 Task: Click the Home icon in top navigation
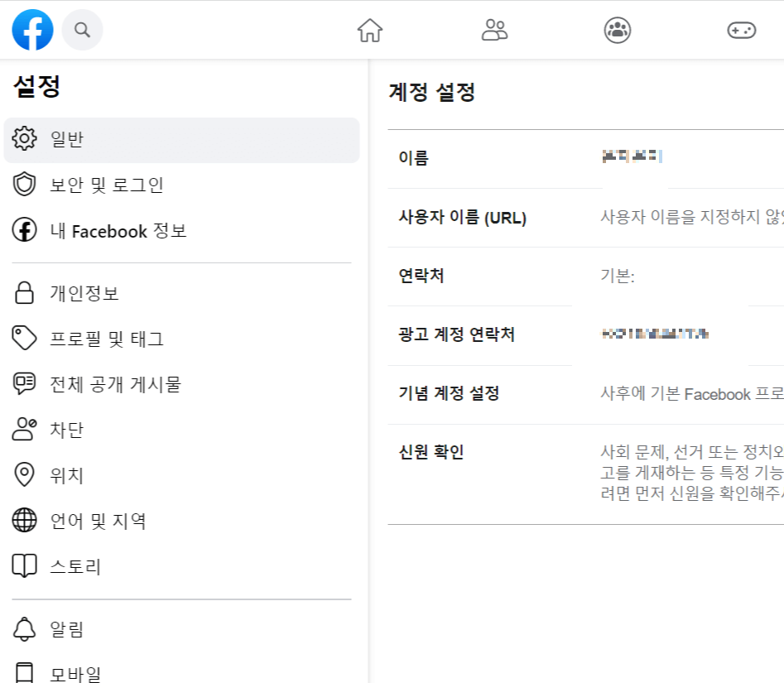tap(370, 29)
